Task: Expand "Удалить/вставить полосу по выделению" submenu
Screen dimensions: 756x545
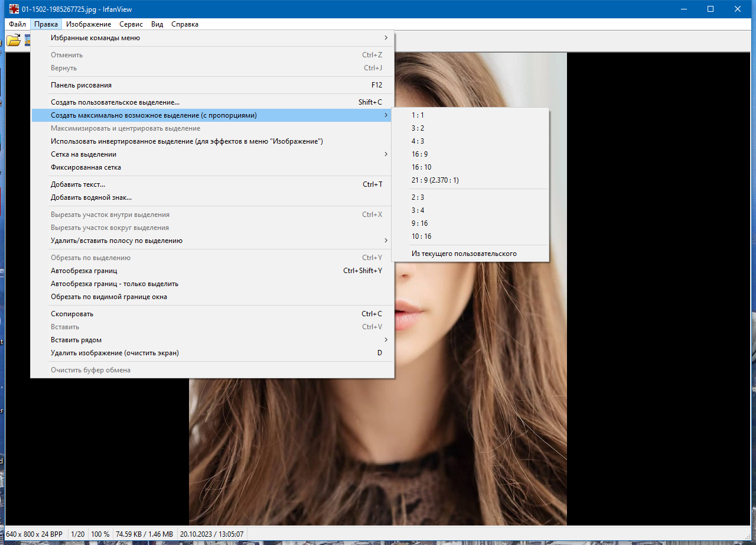Action: pos(213,241)
